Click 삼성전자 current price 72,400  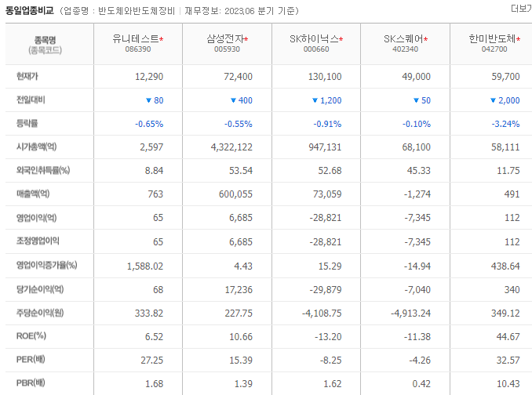(x=238, y=77)
